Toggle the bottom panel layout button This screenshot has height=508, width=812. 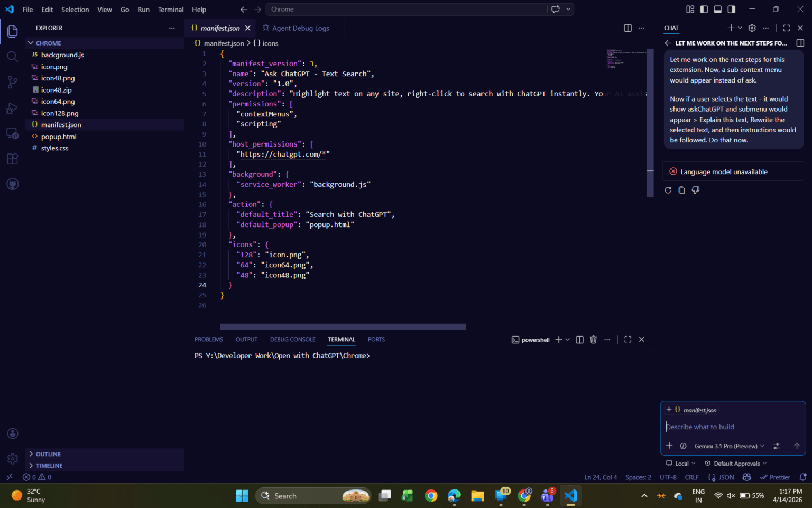[718, 10]
